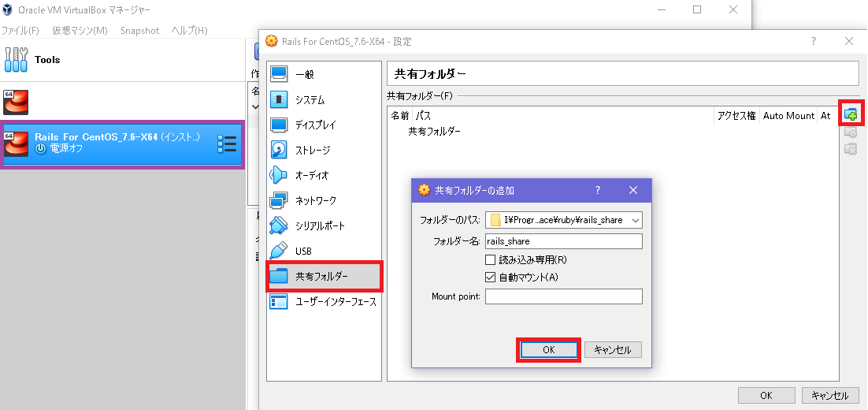
Task: Click the アクセス権 column header
Action: click(736, 116)
